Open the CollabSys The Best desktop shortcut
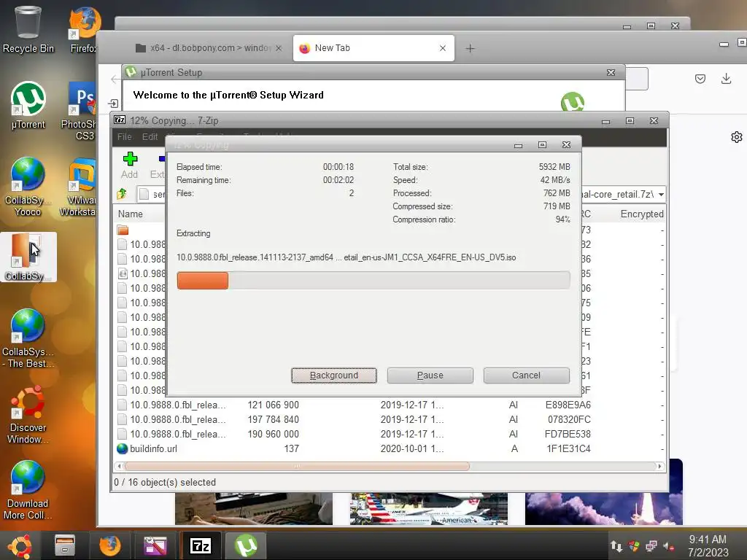The width and height of the screenshot is (747, 560). tap(28, 338)
